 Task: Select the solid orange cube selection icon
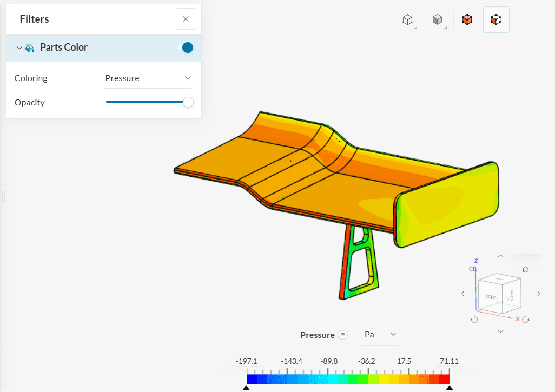point(467,20)
